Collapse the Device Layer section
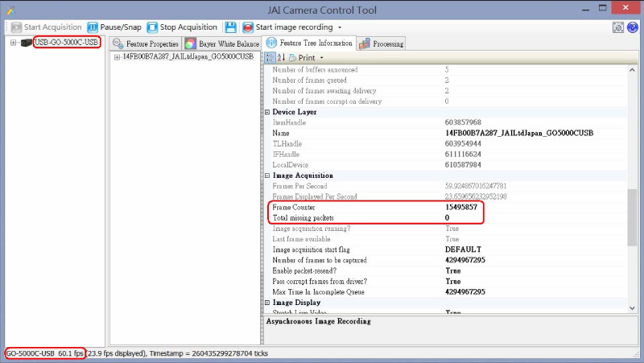Viewport: 644px width, 363px height. (267, 112)
